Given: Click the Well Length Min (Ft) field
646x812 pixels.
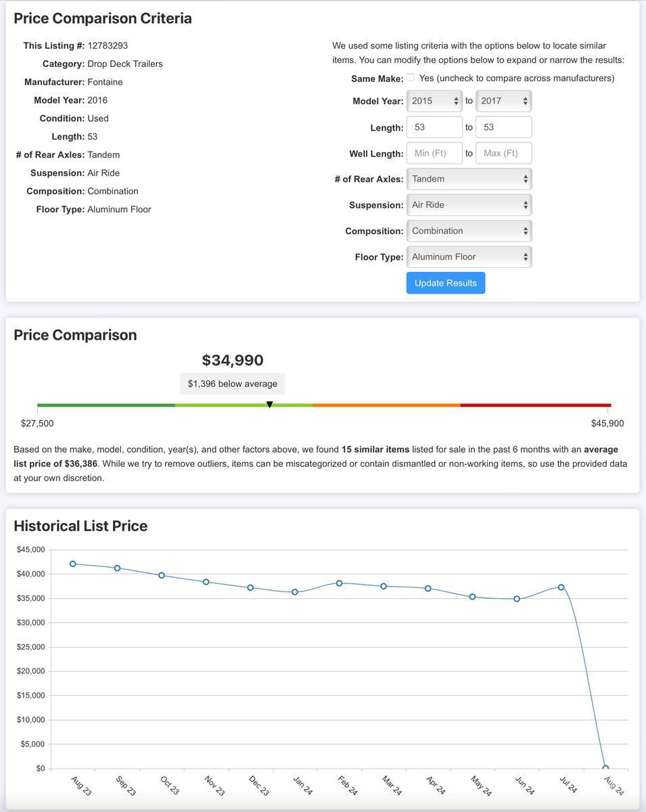Looking at the screenshot, I should tap(434, 153).
